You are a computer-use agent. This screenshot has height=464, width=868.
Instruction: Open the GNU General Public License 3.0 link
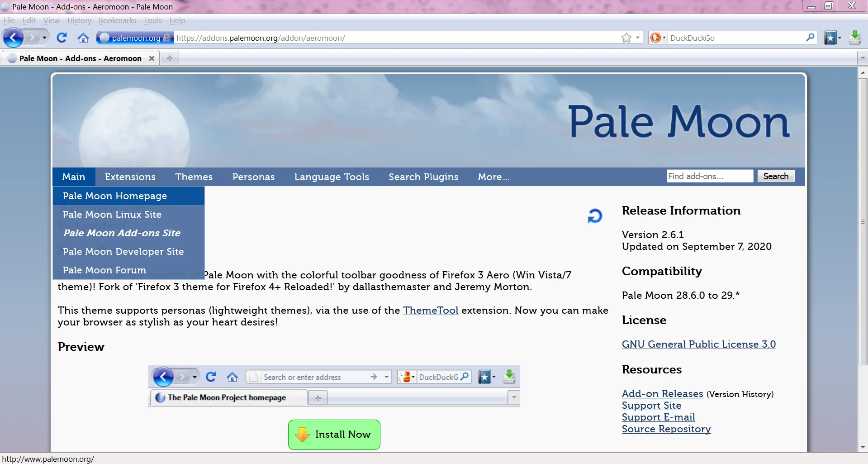coord(699,344)
